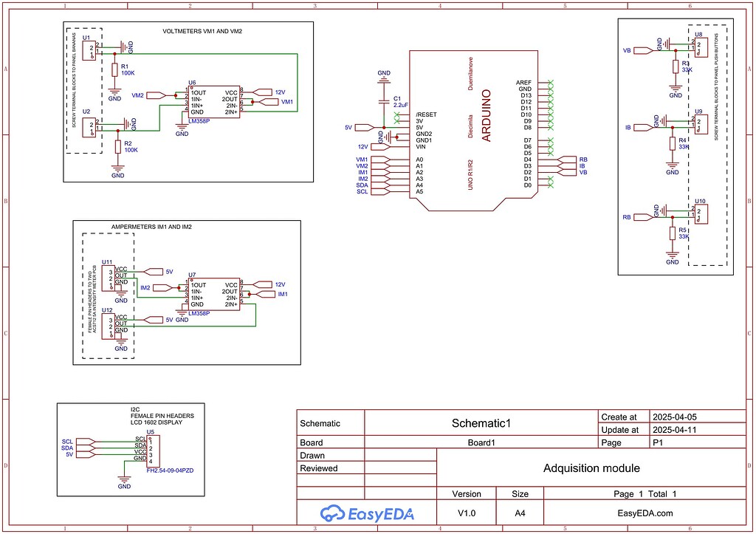Click the RB net flag beside U10
The image size is (756, 534).
[643, 218]
